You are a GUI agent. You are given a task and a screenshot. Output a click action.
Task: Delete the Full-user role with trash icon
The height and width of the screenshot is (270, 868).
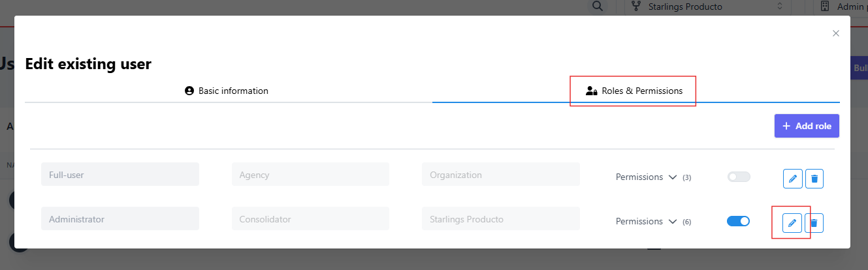pyautogui.click(x=814, y=178)
